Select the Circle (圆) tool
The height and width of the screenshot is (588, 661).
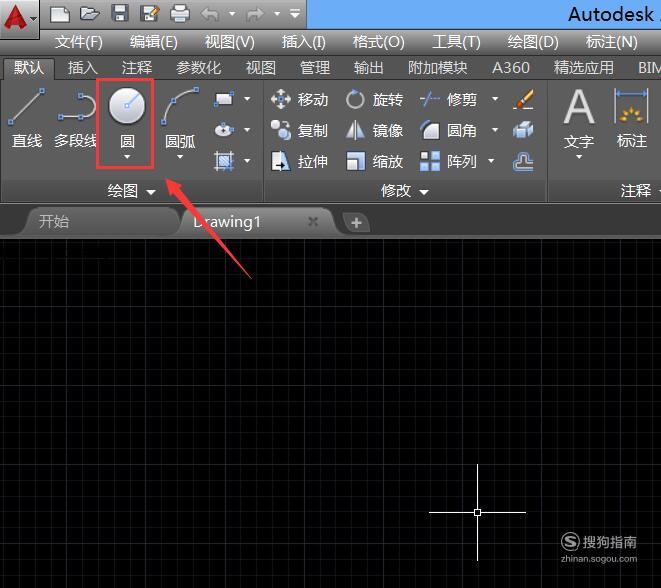pos(126,118)
